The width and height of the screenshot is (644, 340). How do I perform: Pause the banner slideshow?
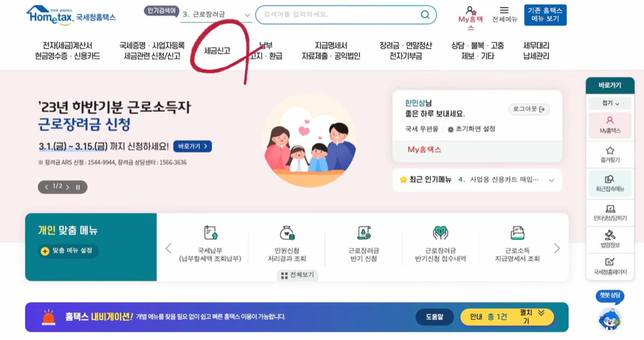click(78, 187)
